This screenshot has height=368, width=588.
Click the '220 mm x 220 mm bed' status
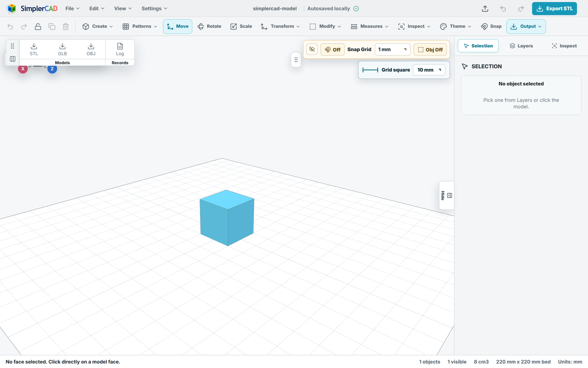click(x=523, y=362)
